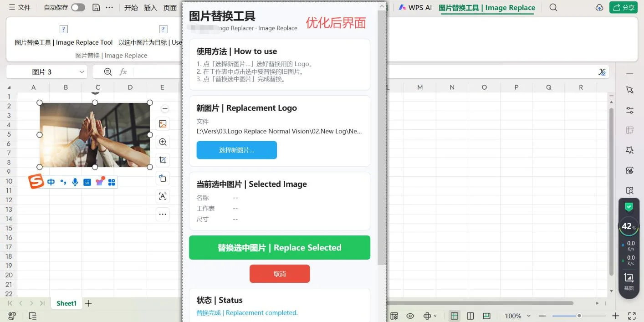
Task: Click the 42% memory indicator circle
Action: [629, 226]
